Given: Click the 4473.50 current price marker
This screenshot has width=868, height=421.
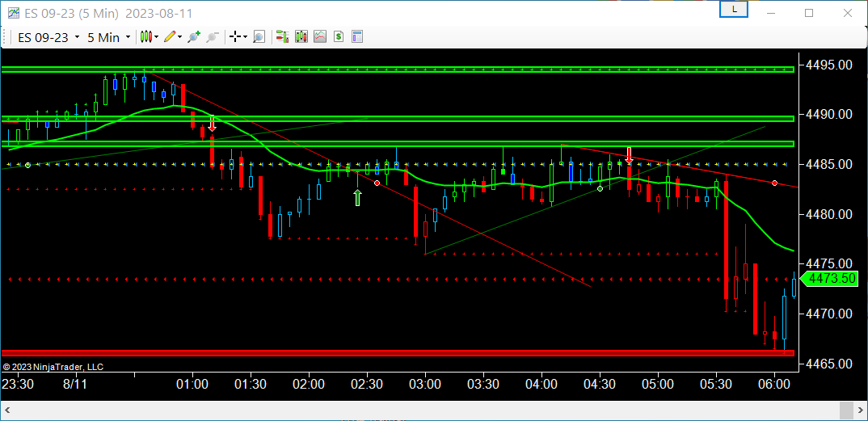Looking at the screenshot, I should click(832, 279).
